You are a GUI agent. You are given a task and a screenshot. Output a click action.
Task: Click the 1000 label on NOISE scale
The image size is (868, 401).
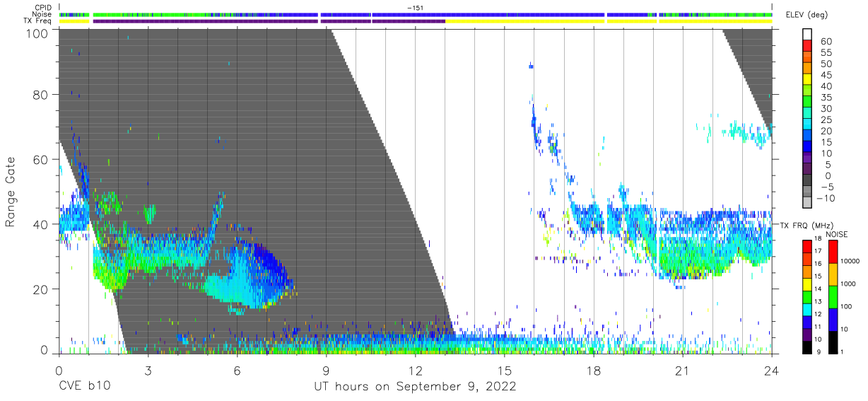(850, 284)
